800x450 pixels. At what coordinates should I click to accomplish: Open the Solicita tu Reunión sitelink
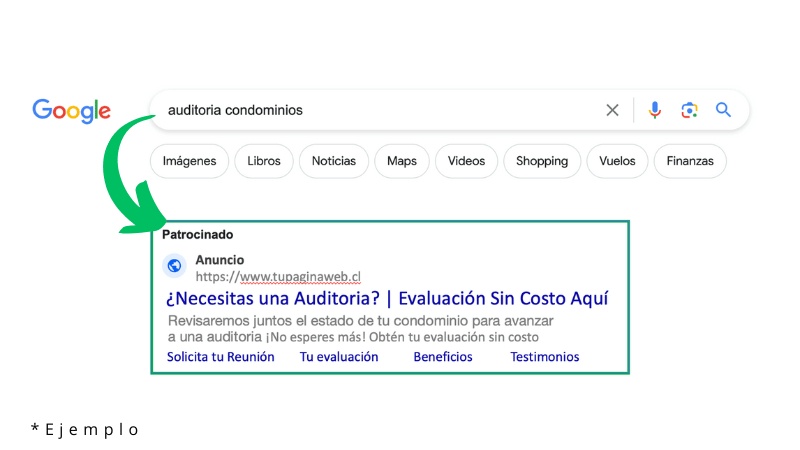(x=220, y=357)
